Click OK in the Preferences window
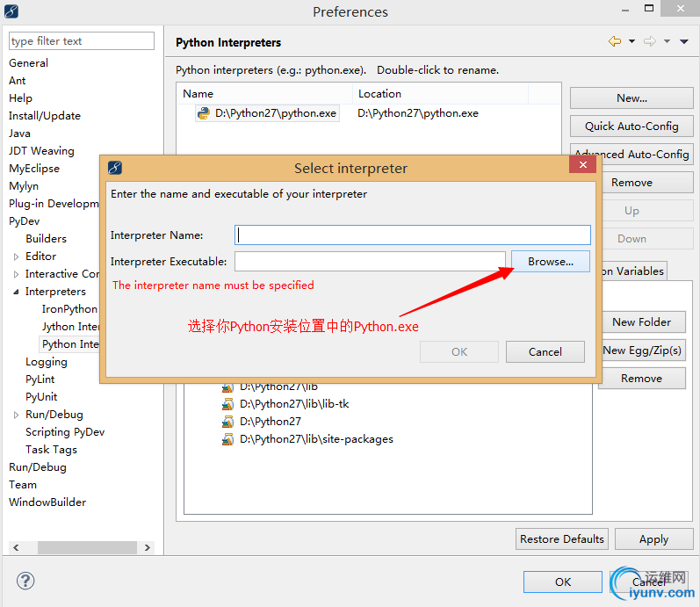700x607 pixels. pyautogui.click(x=562, y=582)
